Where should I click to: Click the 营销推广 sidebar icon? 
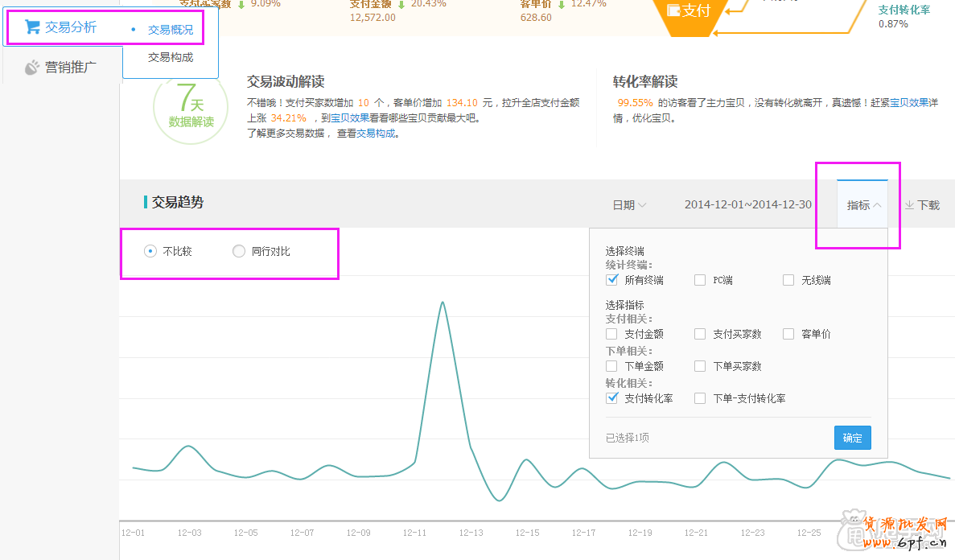pos(32,68)
